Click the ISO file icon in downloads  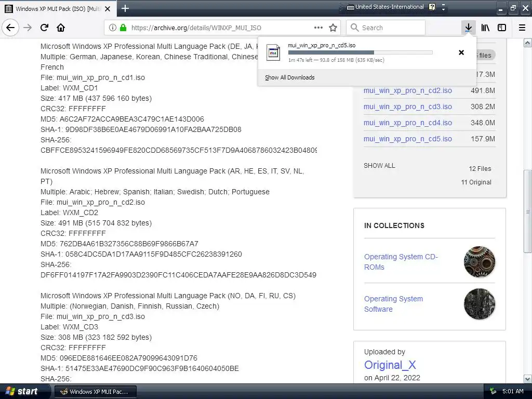(273, 52)
